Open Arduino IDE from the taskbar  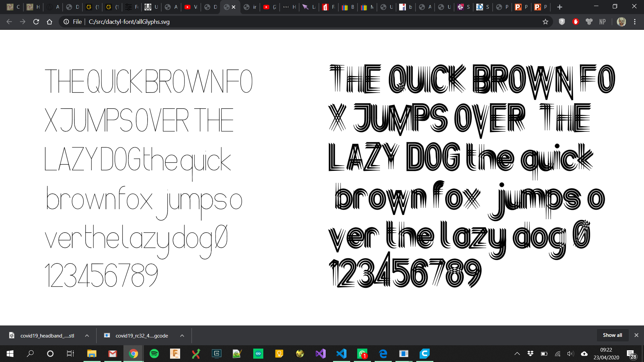258,354
